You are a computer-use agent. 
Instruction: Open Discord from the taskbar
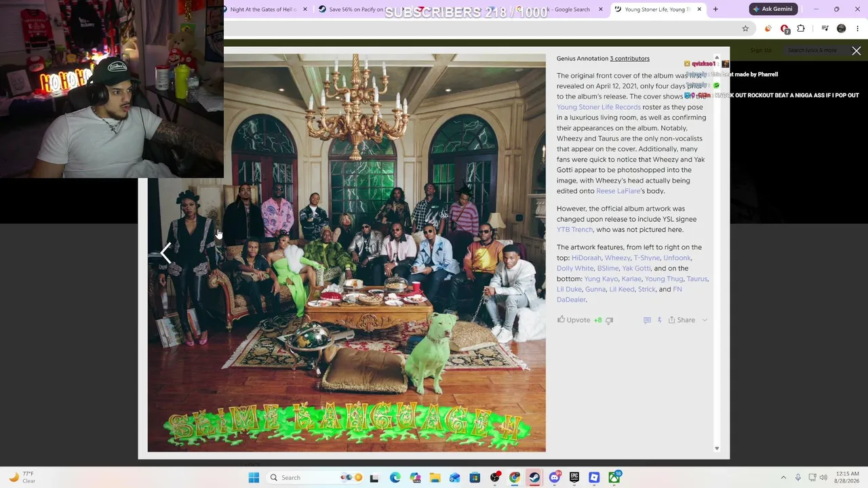coord(555,478)
